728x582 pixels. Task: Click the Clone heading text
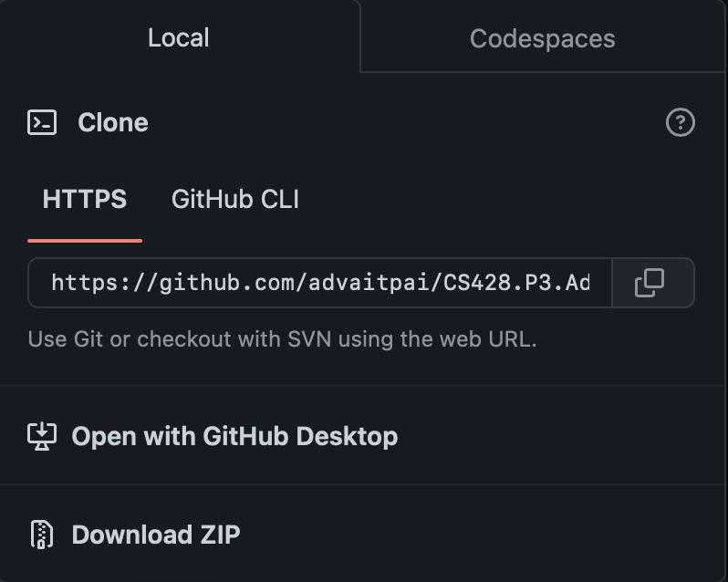click(113, 122)
